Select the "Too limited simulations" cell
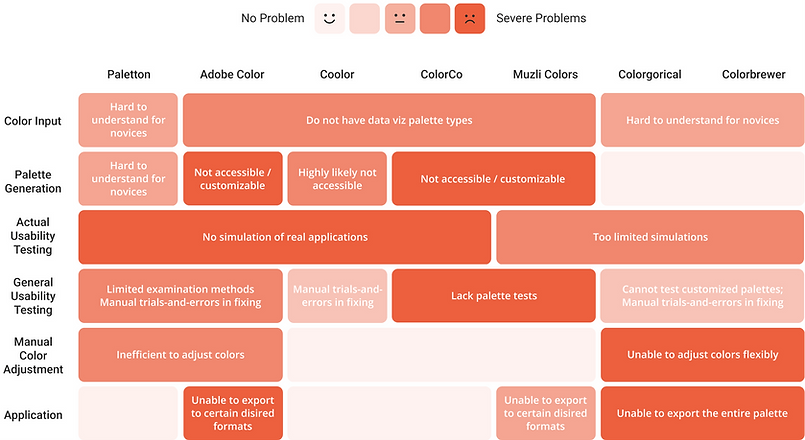Screen dimensions: 805x440 pos(650,237)
